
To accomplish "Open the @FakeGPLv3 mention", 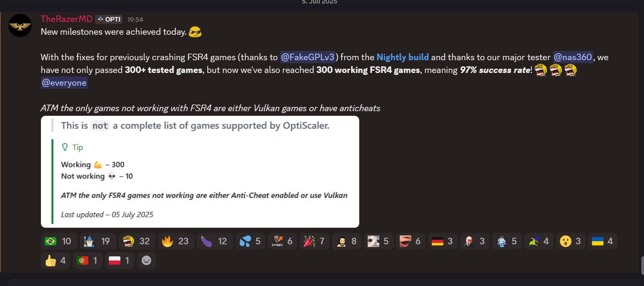I will coord(308,57).
